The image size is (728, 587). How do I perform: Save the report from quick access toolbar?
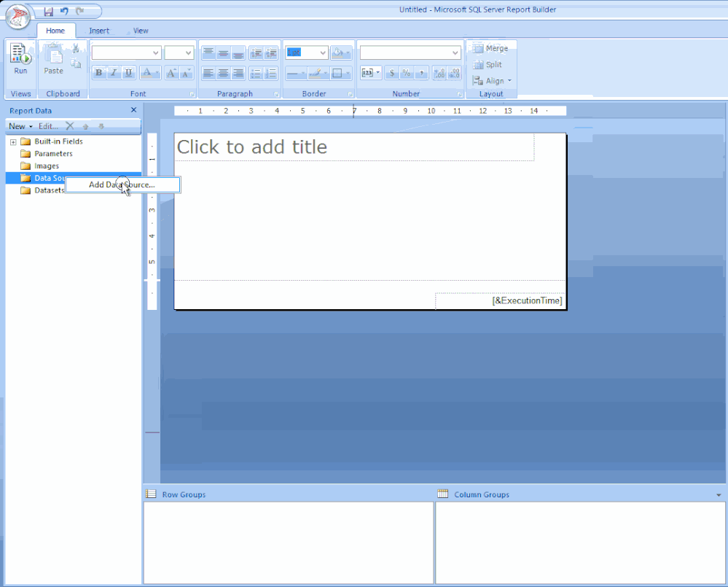48,11
